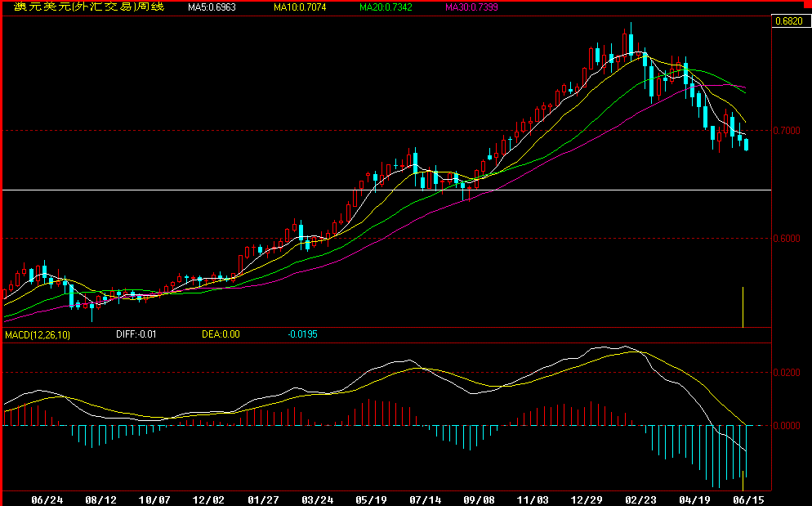This screenshot has width=812, height=506.
Task: Click the current price box 0.6820
Action: 791,20
